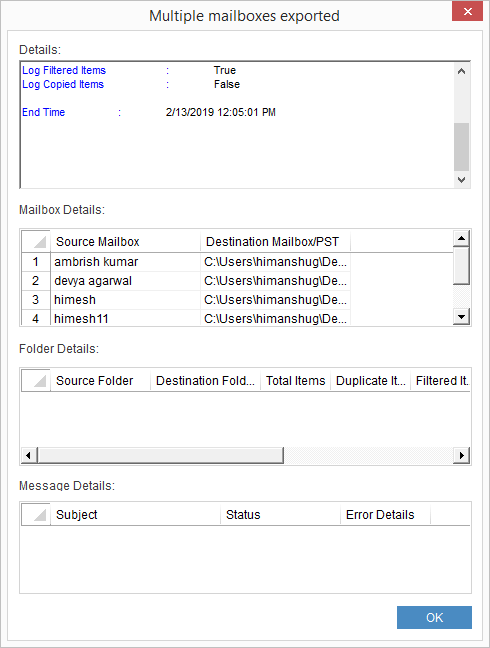Click the Folder Details horizontal scrollbar thumb
This screenshot has width=490, height=648.
pyautogui.click(x=160, y=455)
